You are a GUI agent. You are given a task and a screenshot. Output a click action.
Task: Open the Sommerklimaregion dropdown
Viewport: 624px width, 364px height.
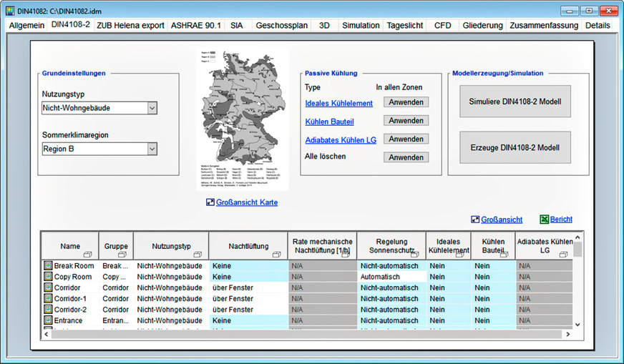coord(152,149)
